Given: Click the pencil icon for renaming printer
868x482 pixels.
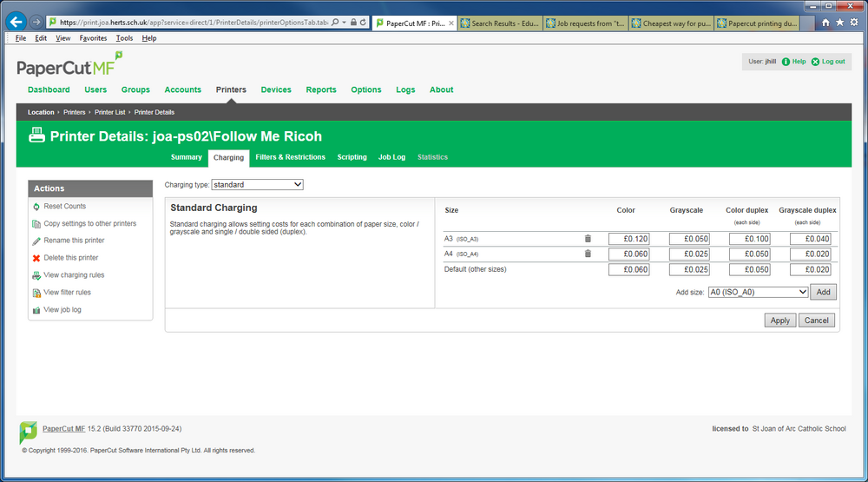Looking at the screenshot, I should pos(36,241).
